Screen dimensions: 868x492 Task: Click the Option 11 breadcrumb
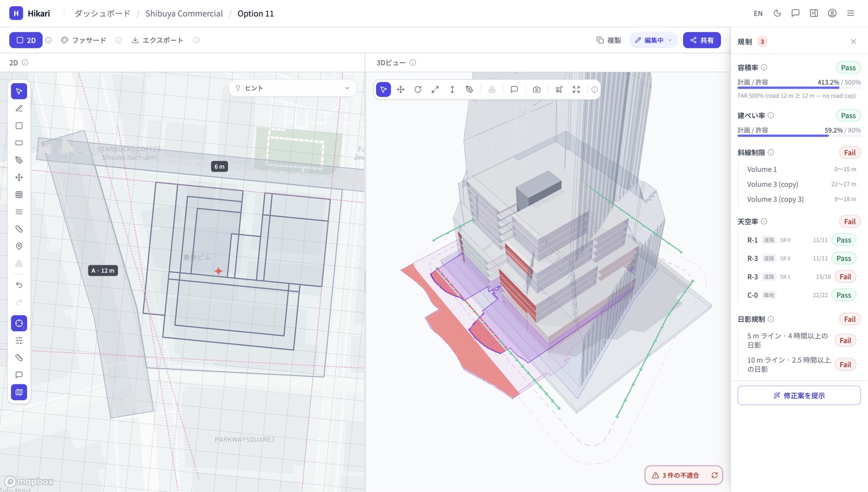256,14
